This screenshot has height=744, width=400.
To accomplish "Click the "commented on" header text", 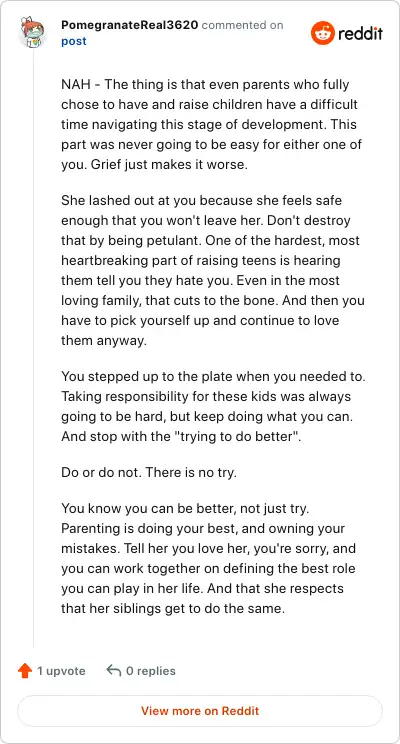I will (x=242, y=25).
